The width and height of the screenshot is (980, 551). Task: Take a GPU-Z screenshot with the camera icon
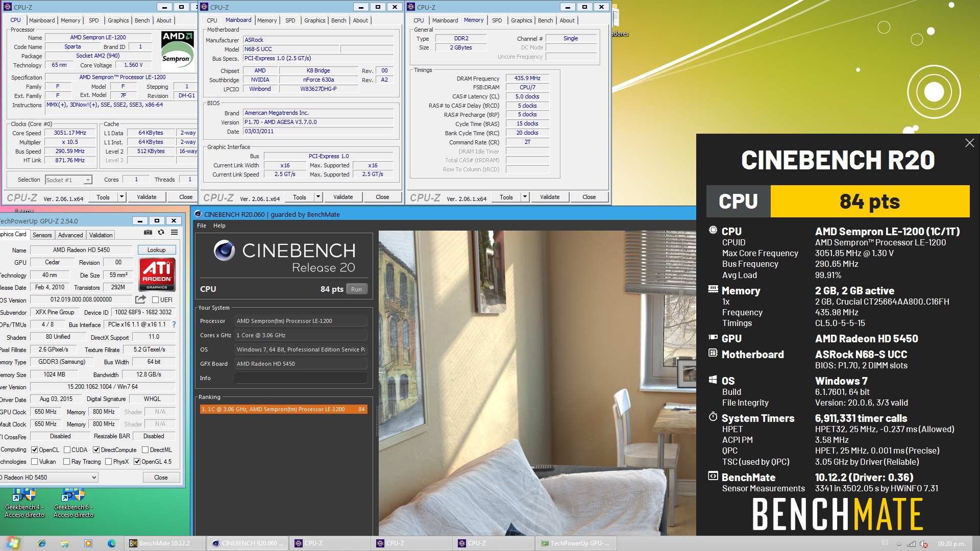pyautogui.click(x=148, y=233)
